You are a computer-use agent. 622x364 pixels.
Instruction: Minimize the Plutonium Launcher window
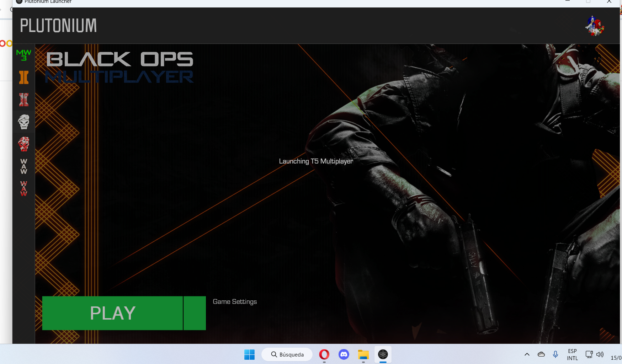pos(568,2)
